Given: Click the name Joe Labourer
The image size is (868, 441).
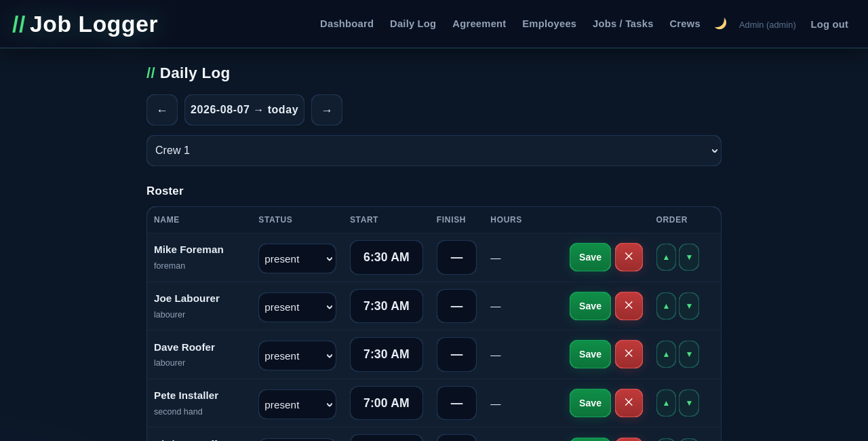Looking at the screenshot, I should click(x=186, y=299).
